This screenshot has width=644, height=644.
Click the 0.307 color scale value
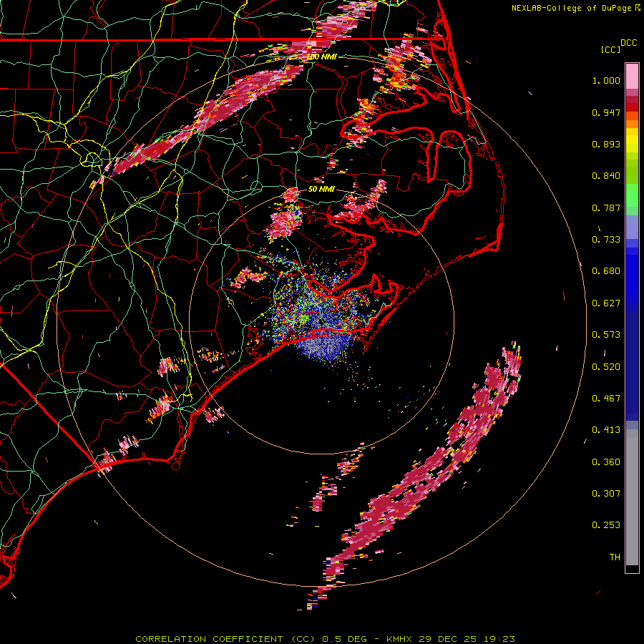pos(606,494)
